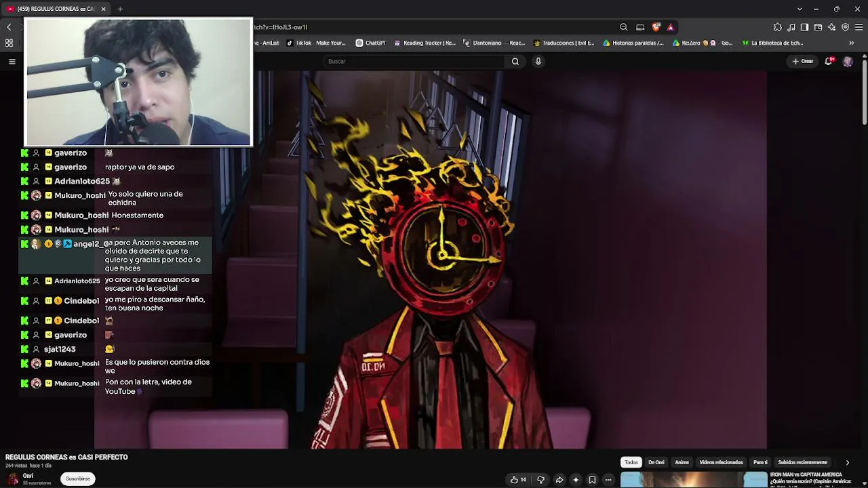Image resolution: width=868 pixels, height=488 pixels.
Task: Go back using the browser back arrow
Action: pyautogui.click(x=9, y=27)
